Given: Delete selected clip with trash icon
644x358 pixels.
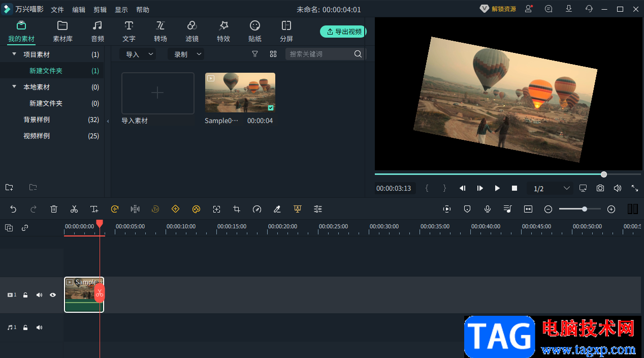Looking at the screenshot, I should 54,209.
